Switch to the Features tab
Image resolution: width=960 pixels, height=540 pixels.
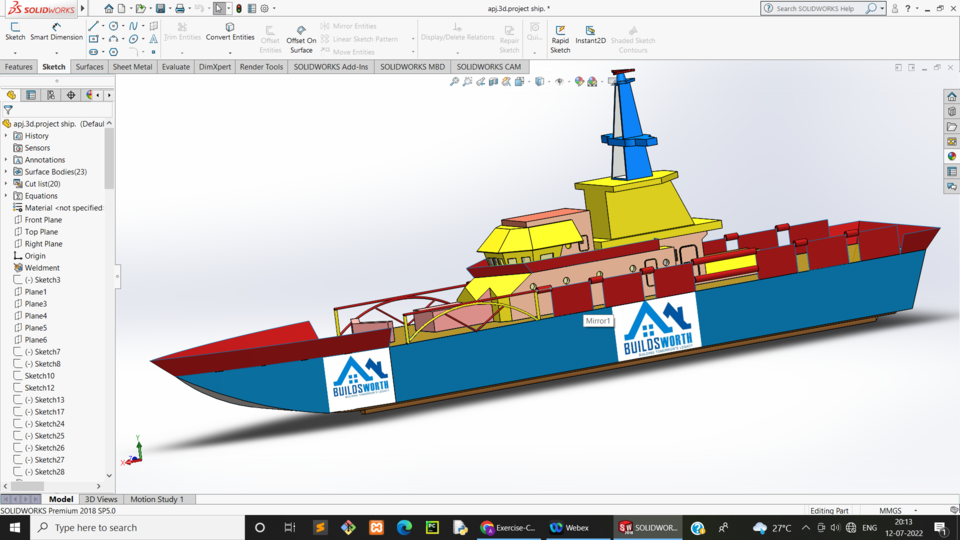click(18, 67)
